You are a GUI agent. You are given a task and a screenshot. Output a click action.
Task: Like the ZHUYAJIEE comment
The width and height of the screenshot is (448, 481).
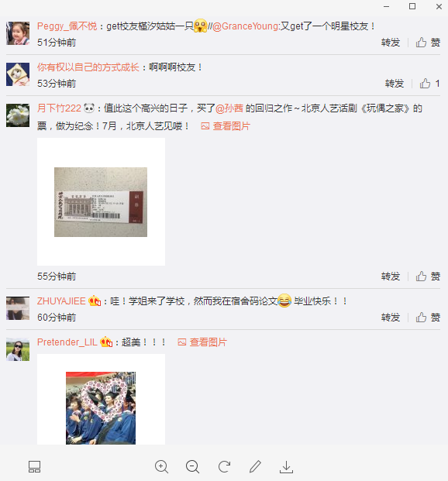tap(428, 318)
